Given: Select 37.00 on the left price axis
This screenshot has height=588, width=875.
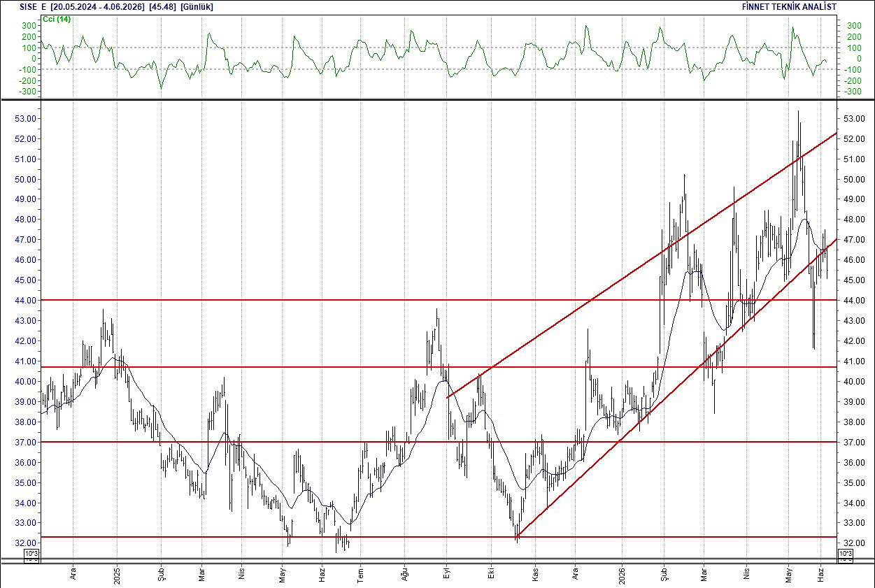Looking at the screenshot, I should 24,443.
